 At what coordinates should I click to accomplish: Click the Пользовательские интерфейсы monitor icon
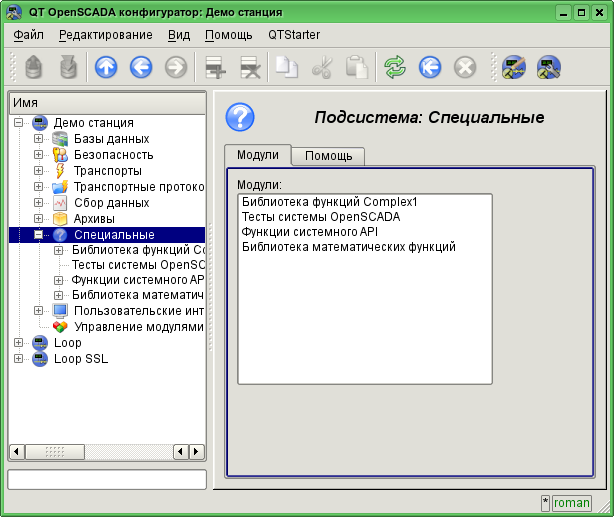[60, 311]
